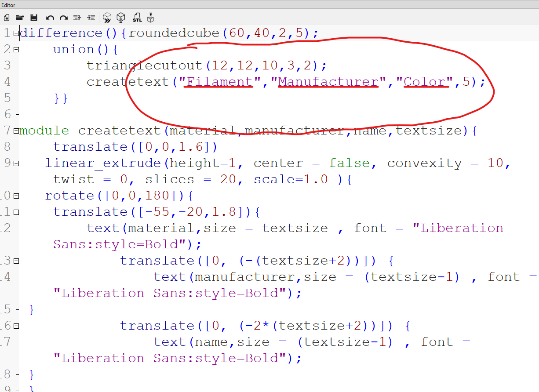
Task: Create a new file with the New icon
Action: pyautogui.click(x=7, y=18)
